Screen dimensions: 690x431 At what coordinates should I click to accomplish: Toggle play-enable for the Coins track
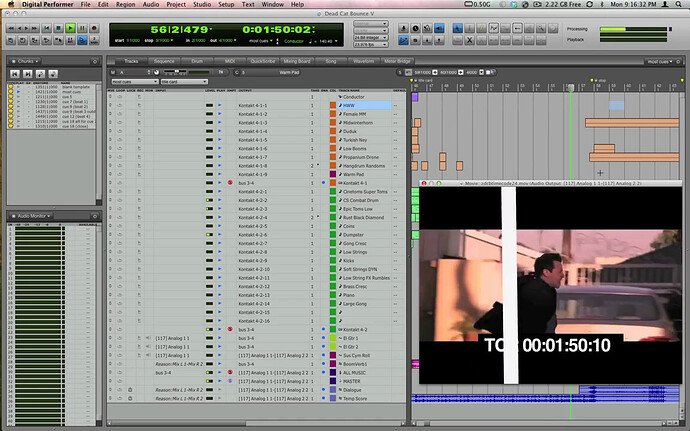coord(220,226)
